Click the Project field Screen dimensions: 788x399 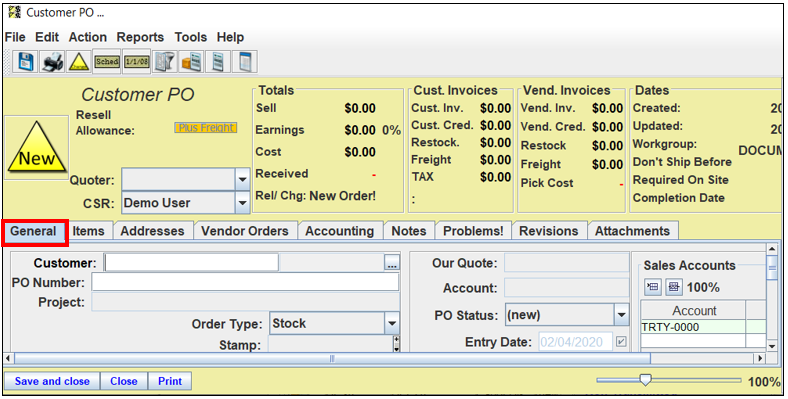click(245, 302)
